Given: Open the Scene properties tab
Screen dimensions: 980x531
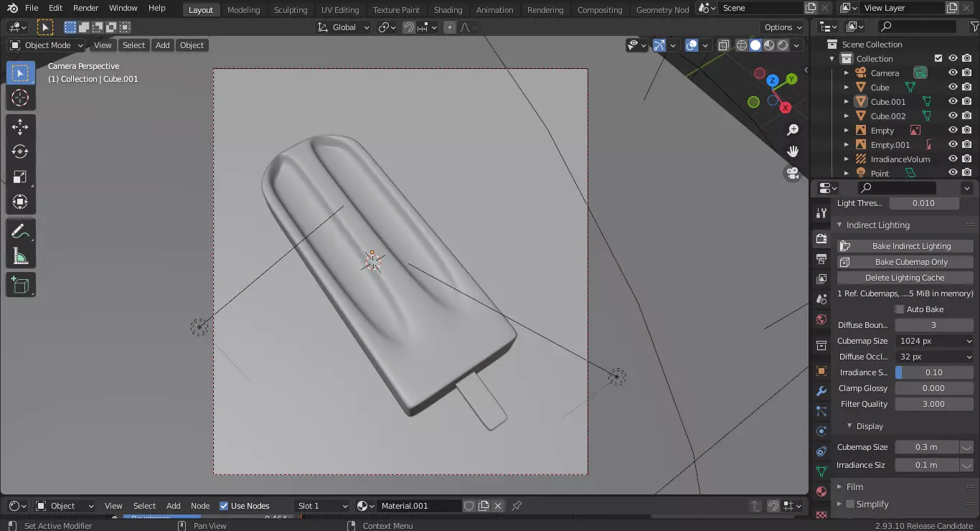Looking at the screenshot, I should (821, 299).
